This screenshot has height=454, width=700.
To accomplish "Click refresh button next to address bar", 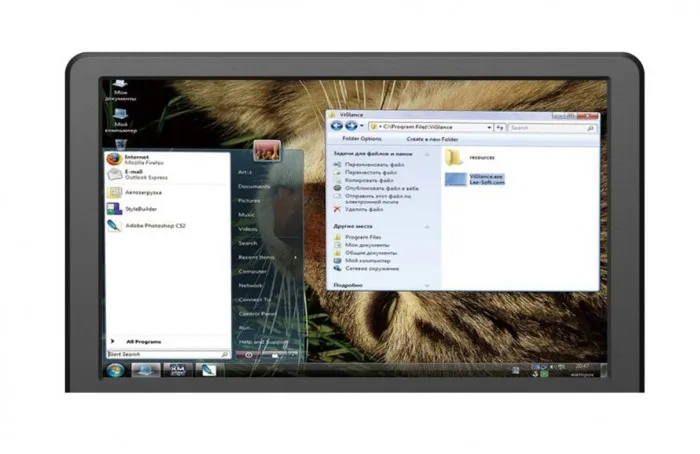I will [x=500, y=128].
